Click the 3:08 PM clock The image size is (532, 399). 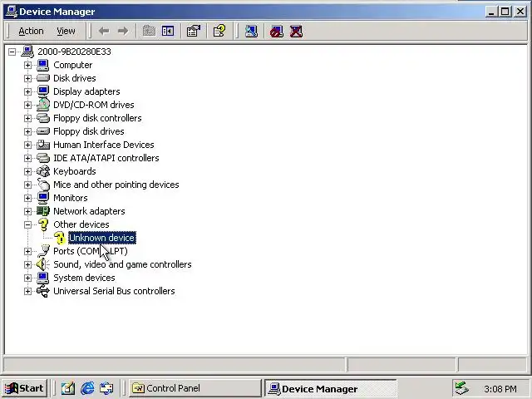tap(500, 389)
